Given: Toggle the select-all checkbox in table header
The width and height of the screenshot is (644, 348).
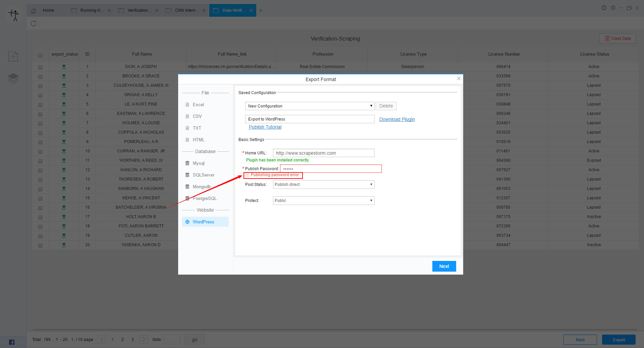Looking at the screenshot, I should click(40, 55).
